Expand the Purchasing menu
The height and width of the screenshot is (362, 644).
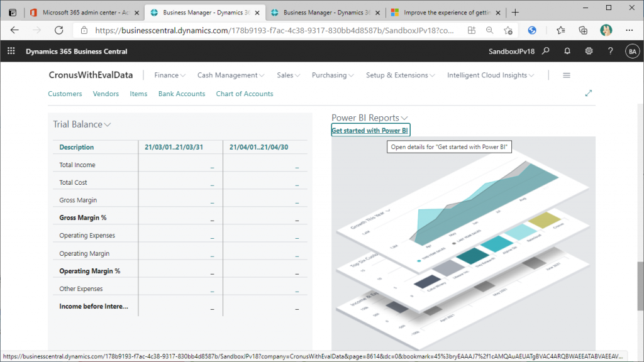[x=333, y=75]
